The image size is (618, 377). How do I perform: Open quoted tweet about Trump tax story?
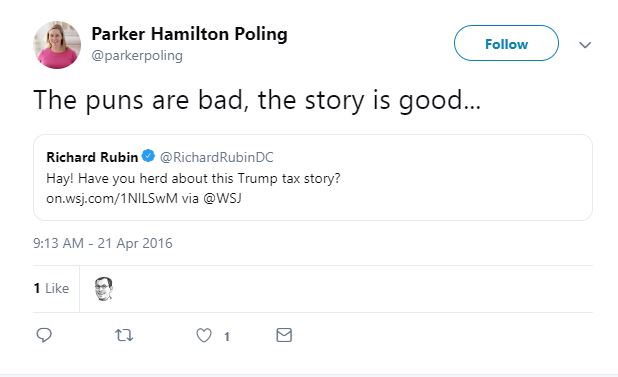coord(313,177)
